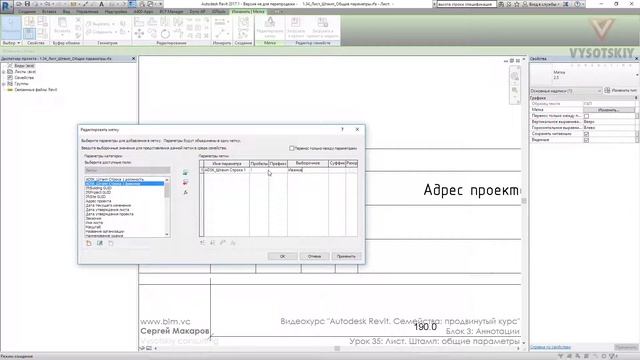Open the Select dropdown in the ribbon
The width and height of the screenshot is (640, 360).
click(11, 43)
